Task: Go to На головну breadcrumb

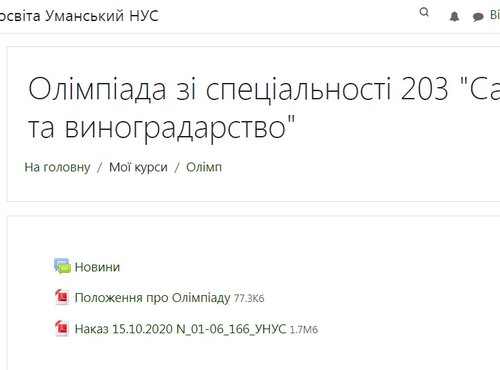Action: [57, 167]
